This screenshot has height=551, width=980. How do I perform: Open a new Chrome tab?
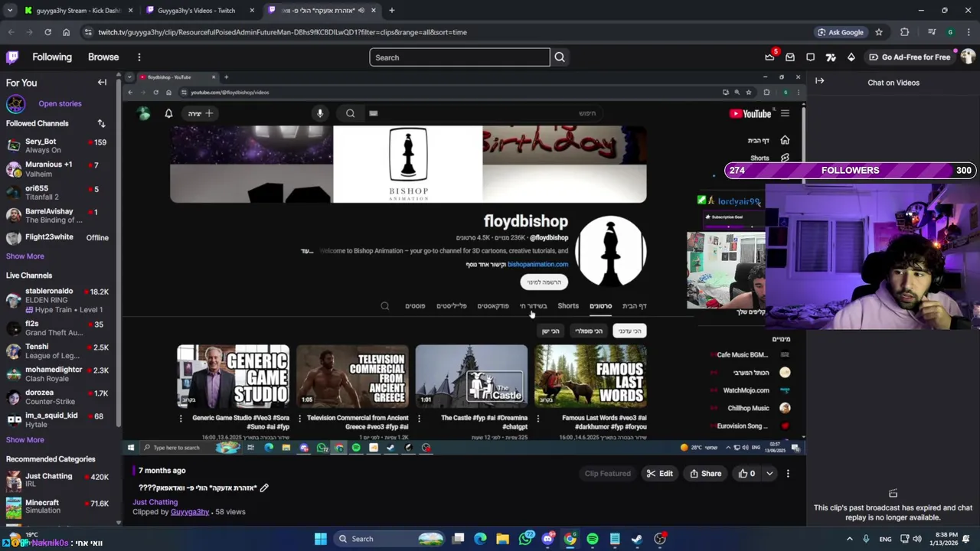pyautogui.click(x=391, y=11)
